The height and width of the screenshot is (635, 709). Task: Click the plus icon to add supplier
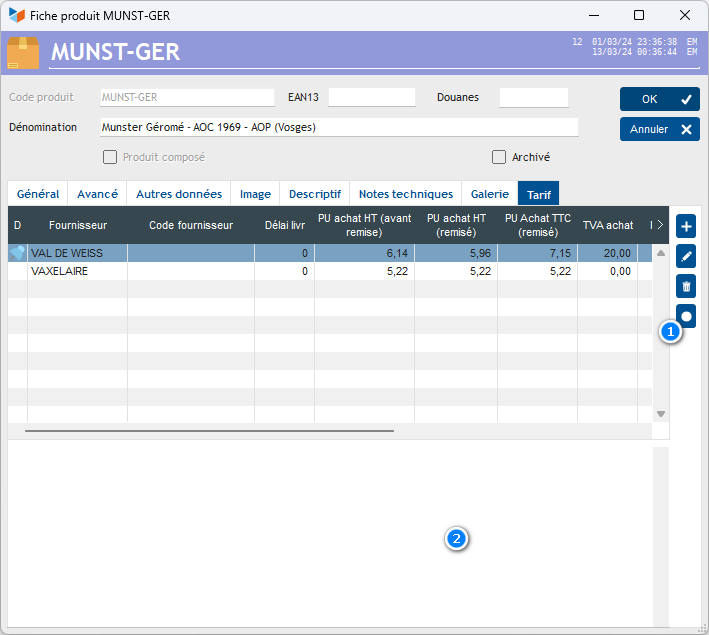tap(686, 226)
